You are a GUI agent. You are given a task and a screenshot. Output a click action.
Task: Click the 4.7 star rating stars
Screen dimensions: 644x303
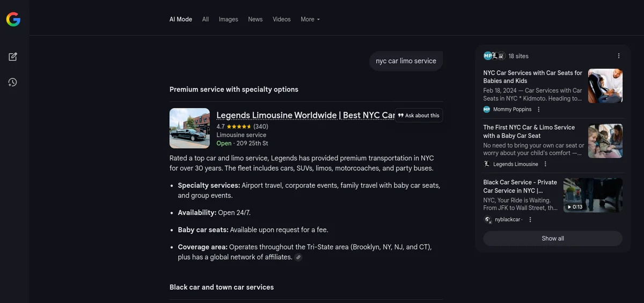tap(239, 127)
